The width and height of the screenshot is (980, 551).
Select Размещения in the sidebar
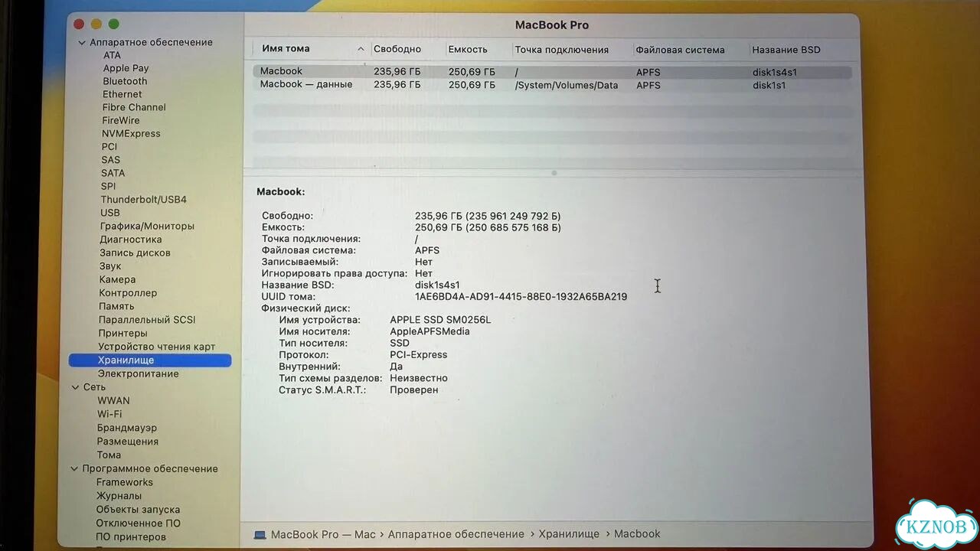click(x=128, y=441)
